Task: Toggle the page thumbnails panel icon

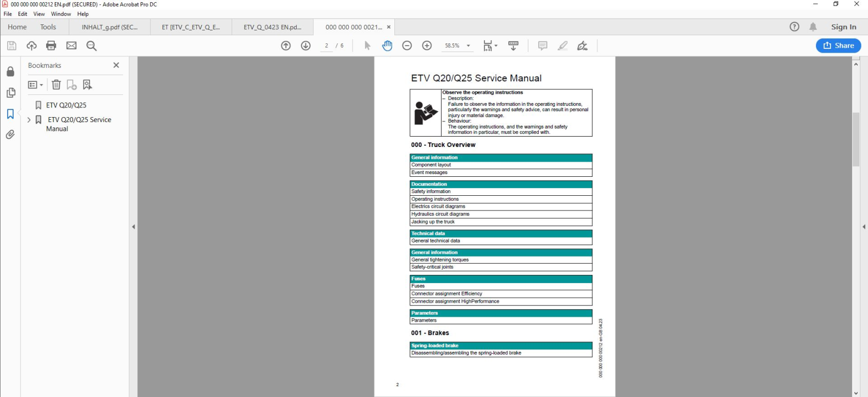Action: [10, 93]
